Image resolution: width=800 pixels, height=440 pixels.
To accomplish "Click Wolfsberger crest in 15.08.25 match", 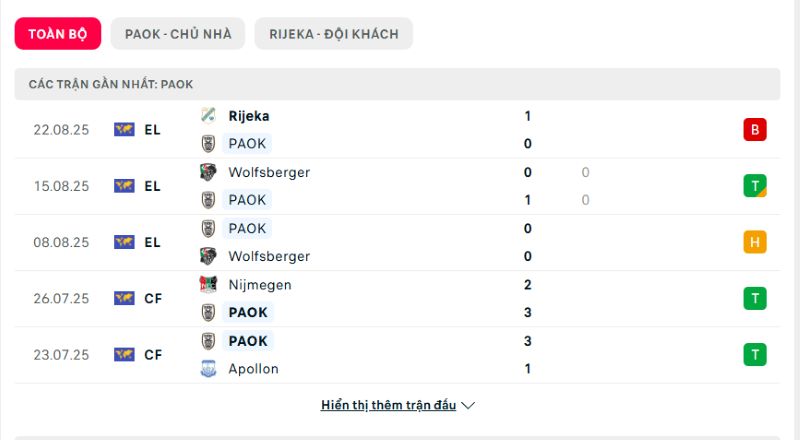I will [208, 172].
